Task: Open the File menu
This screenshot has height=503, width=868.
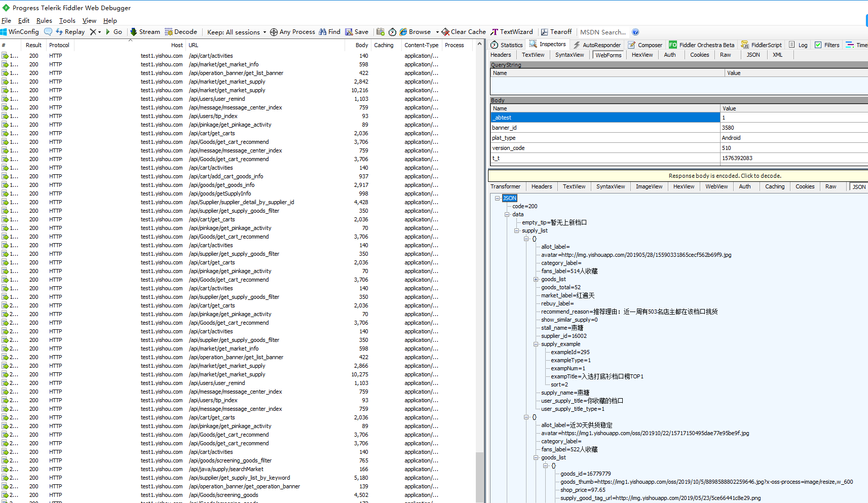Action: 6,21
